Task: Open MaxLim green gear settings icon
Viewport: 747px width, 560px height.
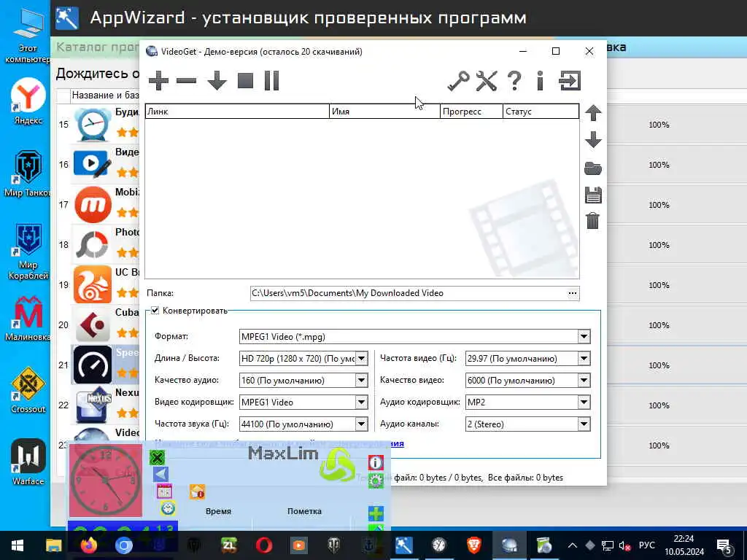Action: click(x=376, y=480)
